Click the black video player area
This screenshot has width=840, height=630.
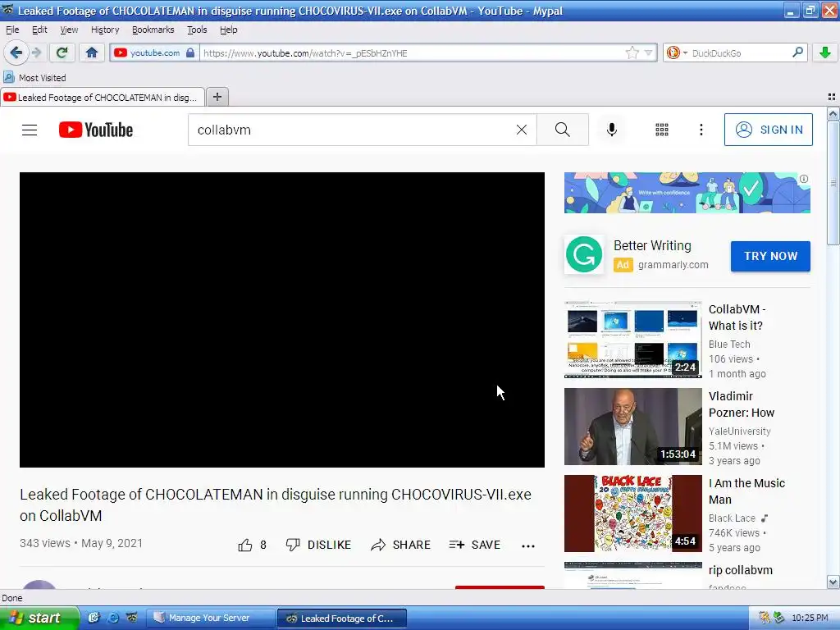click(282, 319)
